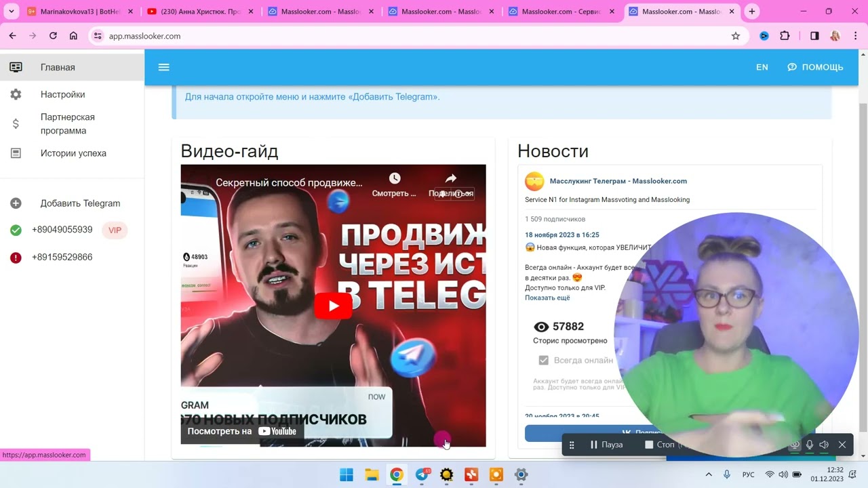The width and height of the screenshot is (868, 488).
Task: Open the ПОМОЩЬ help link
Action: click(x=815, y=67)
